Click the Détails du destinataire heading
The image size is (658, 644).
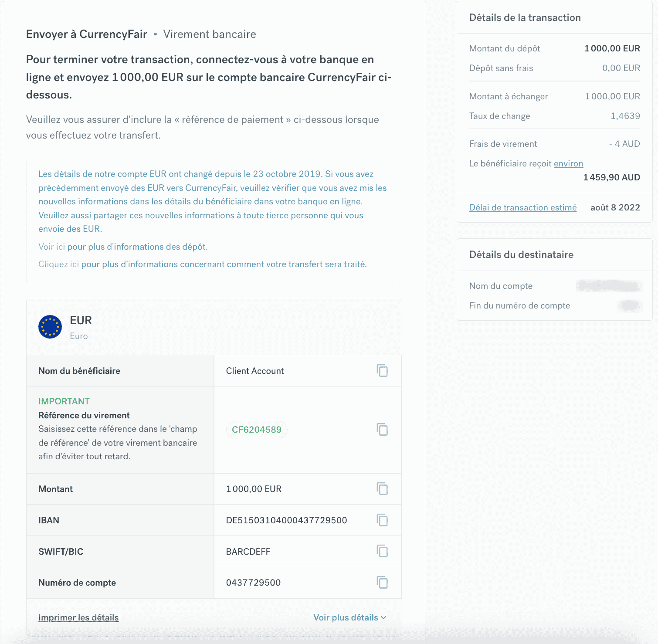point(521,254)
